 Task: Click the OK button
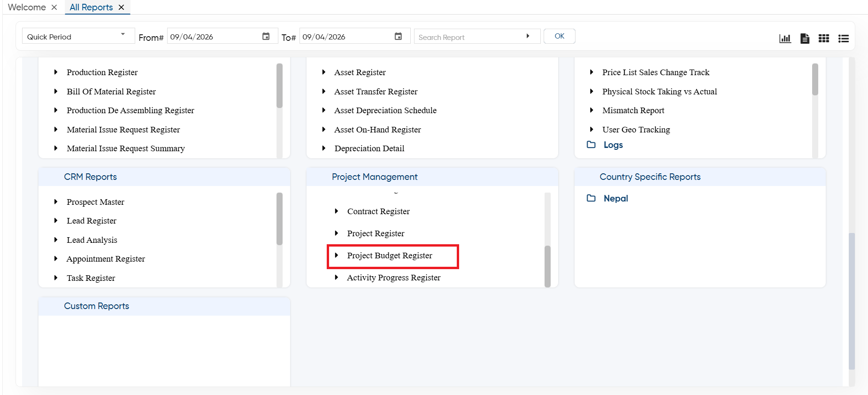[x=560, y=36]
